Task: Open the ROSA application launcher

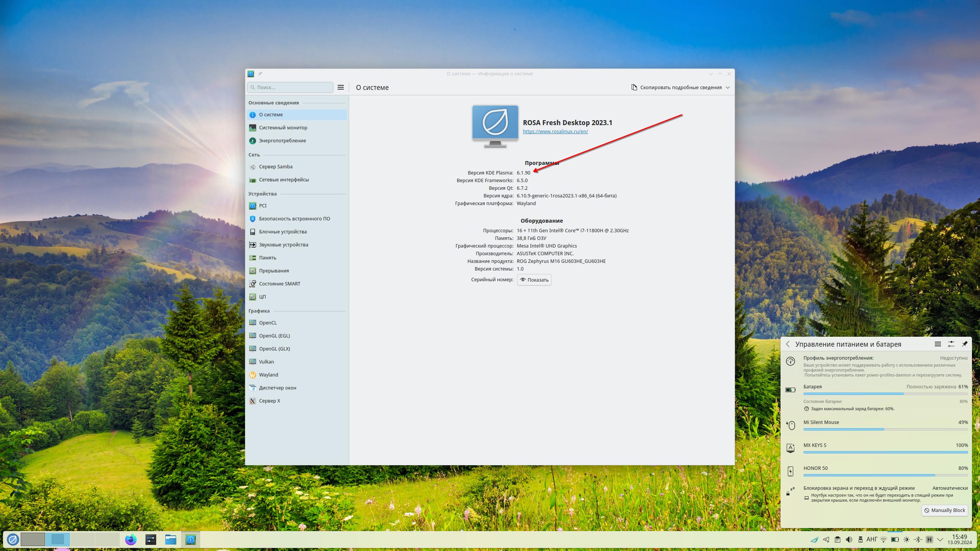Action: [13, 540]
